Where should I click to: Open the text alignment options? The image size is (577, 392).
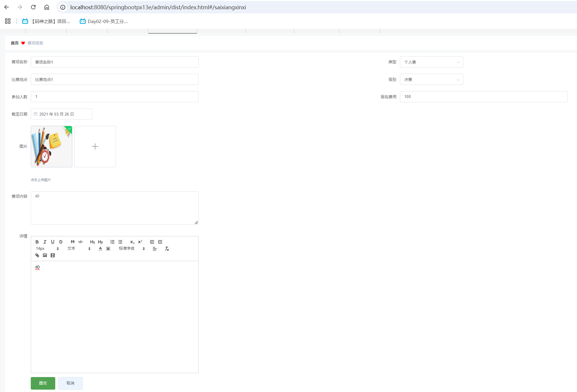tap(155, 249)
